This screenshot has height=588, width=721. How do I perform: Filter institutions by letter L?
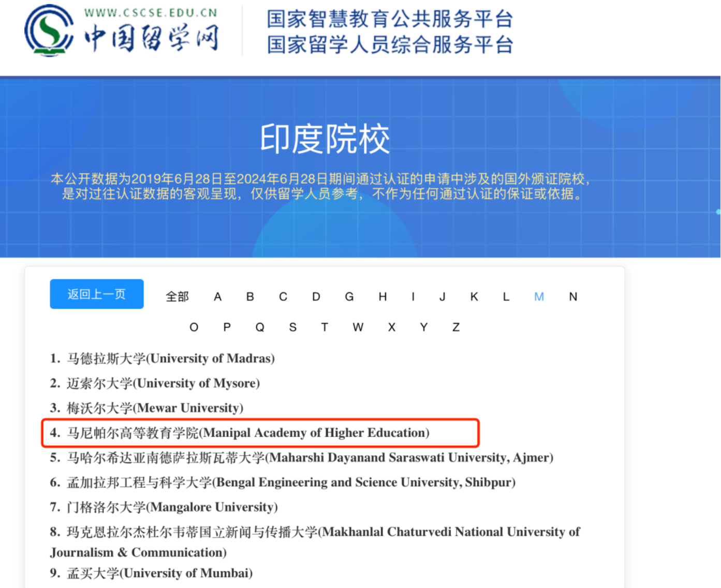pos(506,297)
